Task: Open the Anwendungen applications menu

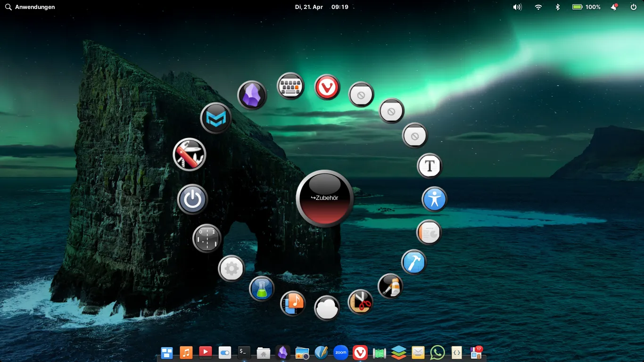Action: click(x=30, y=7)
